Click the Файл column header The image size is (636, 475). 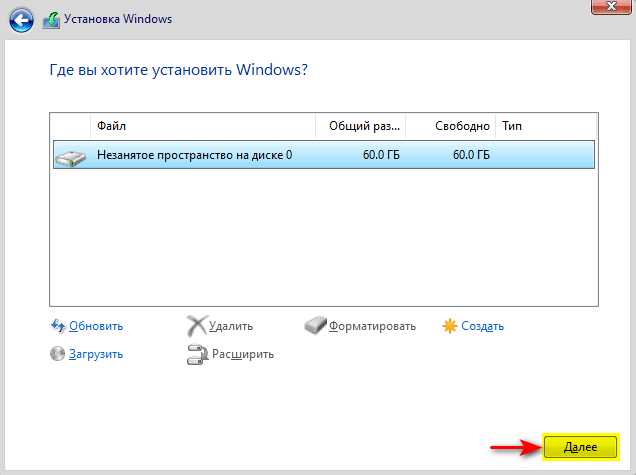pyautogui.click(x=203, y=126)
